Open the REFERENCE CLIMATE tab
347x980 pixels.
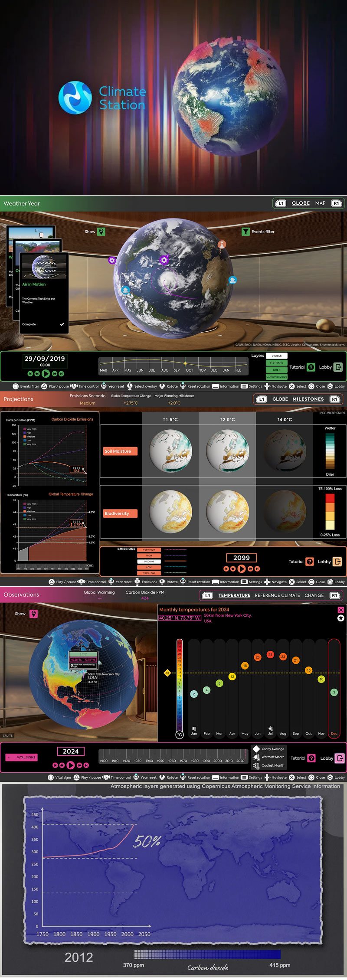click(277, 595)
